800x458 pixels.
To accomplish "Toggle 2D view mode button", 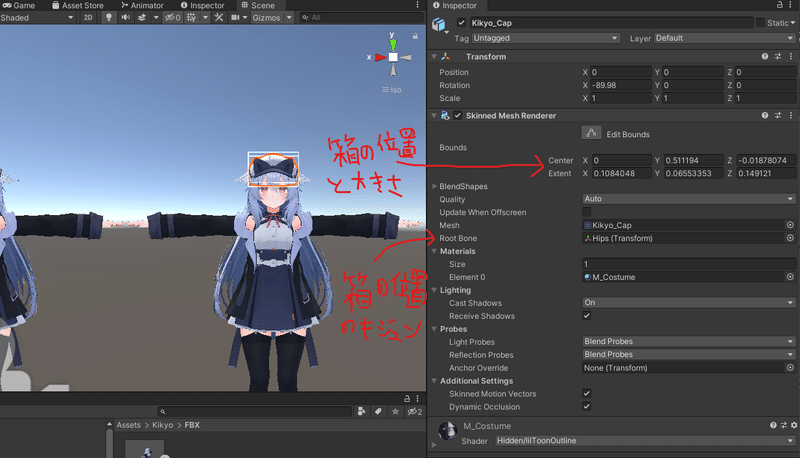I will [88, 17].
